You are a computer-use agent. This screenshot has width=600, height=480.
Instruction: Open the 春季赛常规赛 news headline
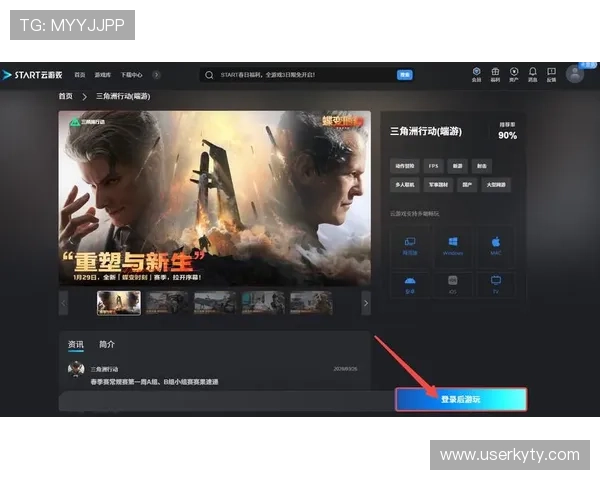click(154, 382)
